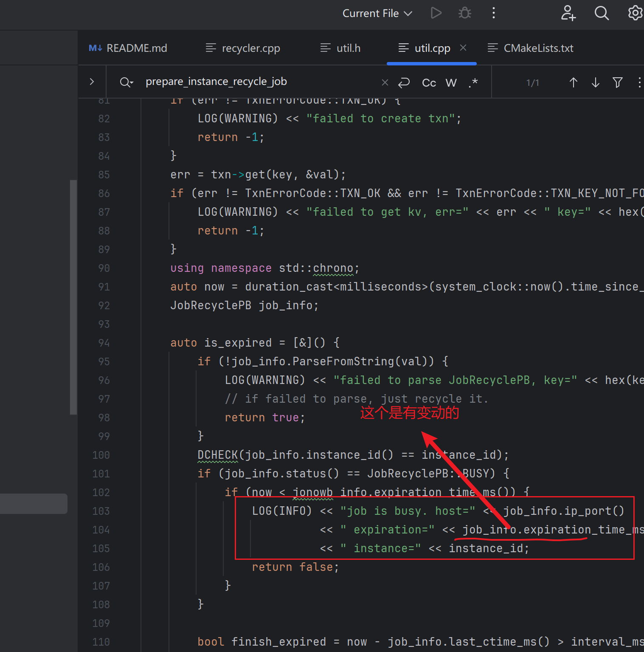Run the current file with the play icon
The height and width of the screenshot is (652, 644).
point(436,13)
